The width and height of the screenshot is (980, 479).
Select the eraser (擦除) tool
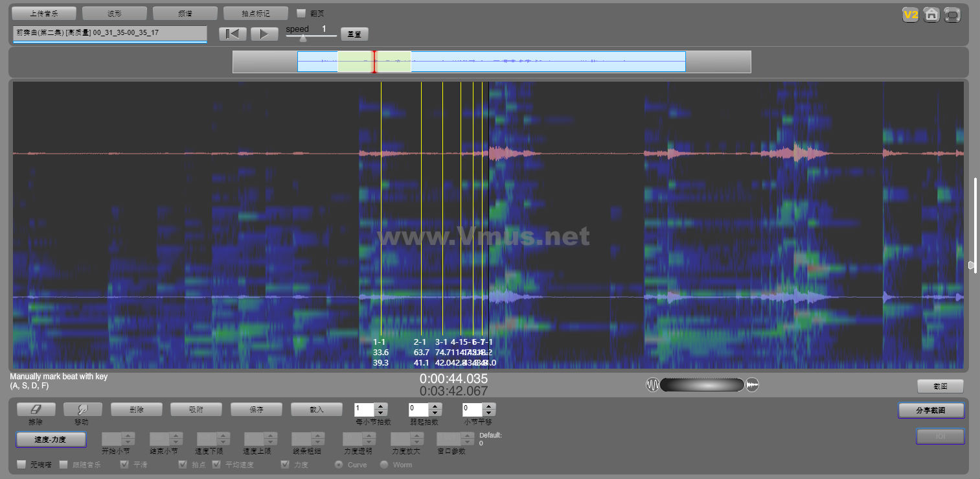pyautogui.click(x=36, y=410)
